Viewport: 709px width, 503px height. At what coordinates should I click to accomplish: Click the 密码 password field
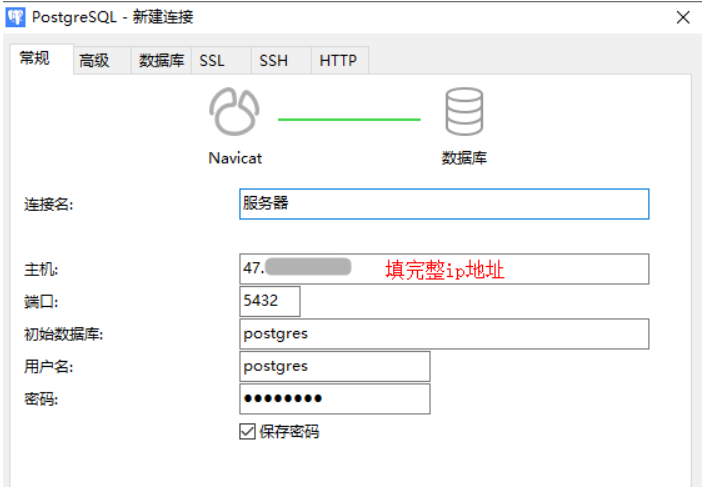(x=335, y=399)
